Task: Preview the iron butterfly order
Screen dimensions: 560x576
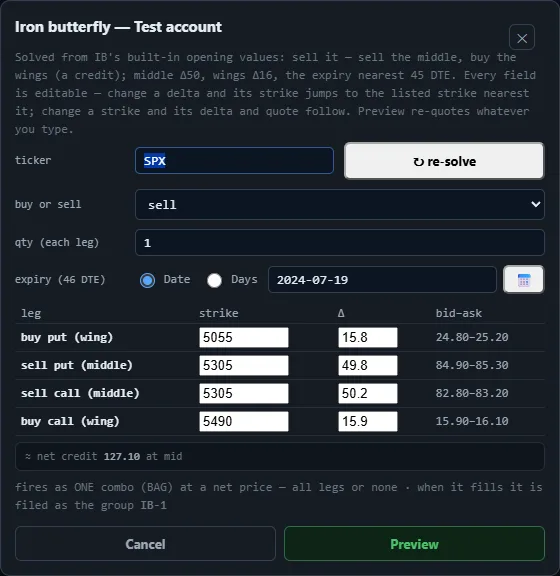Action: (x=414, y=544)
